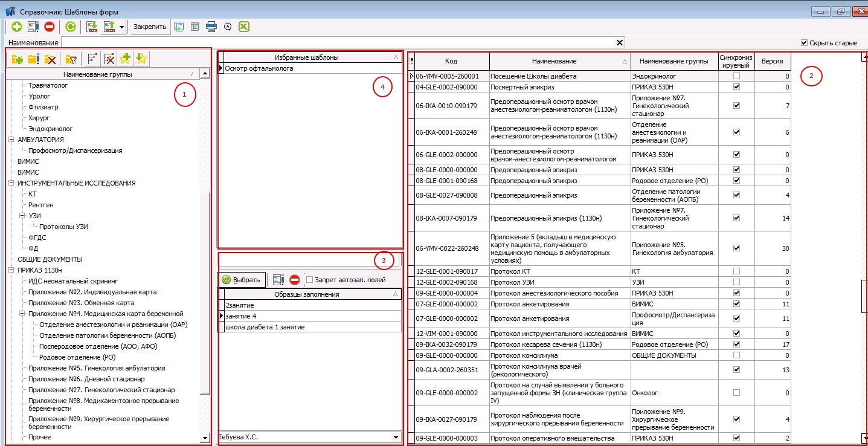Select the fill sample школа диабета 1 занятие

(312, 327)
